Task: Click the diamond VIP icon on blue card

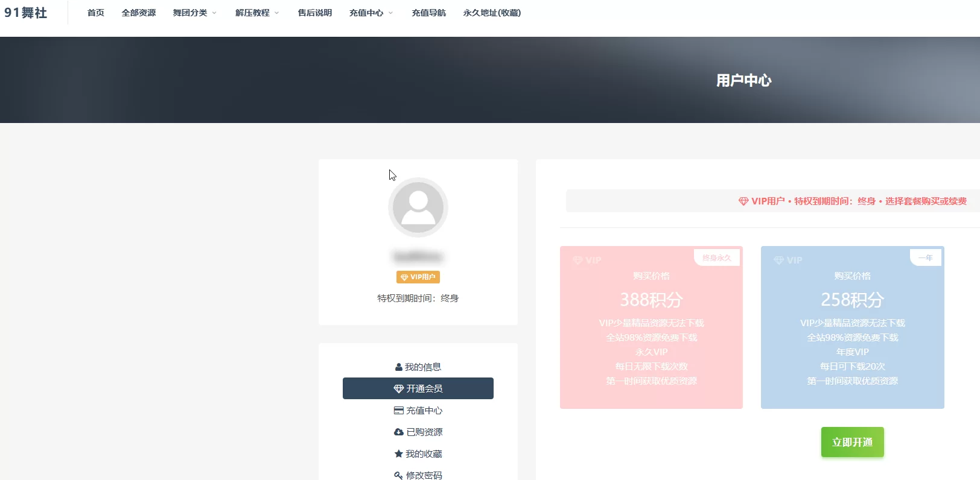Action: [779, 261]
